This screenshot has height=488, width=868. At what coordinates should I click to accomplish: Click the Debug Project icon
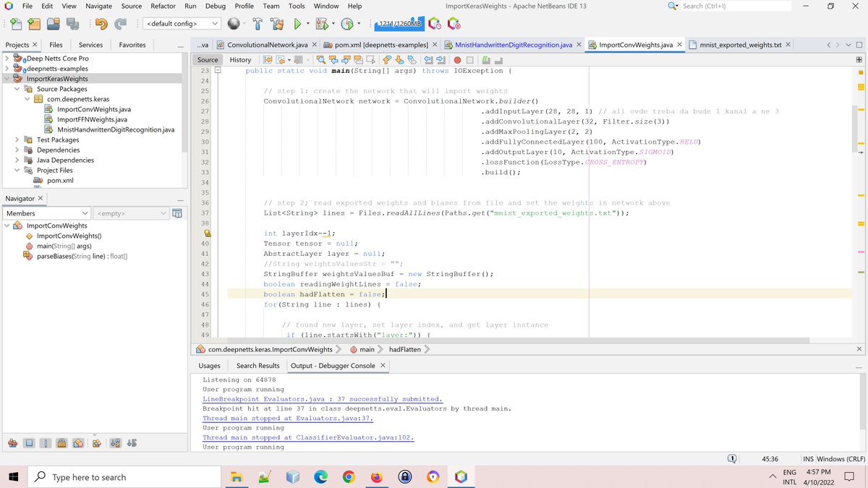[322, 24]
